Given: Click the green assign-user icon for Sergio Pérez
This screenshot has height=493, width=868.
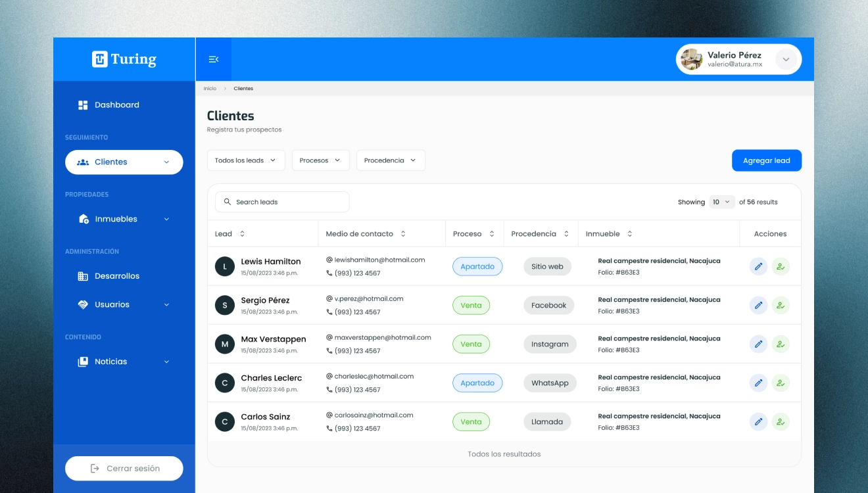Looking at the screenshot, I should point(781,305).
